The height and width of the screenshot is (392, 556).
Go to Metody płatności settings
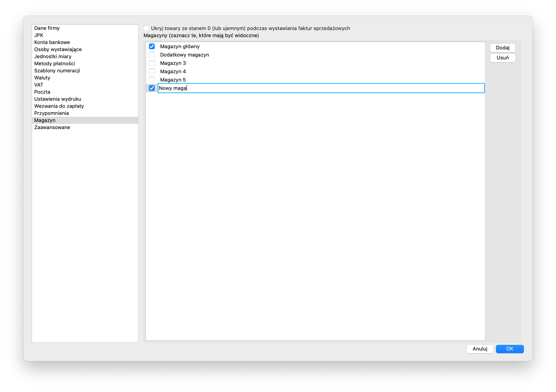(85, 63)
